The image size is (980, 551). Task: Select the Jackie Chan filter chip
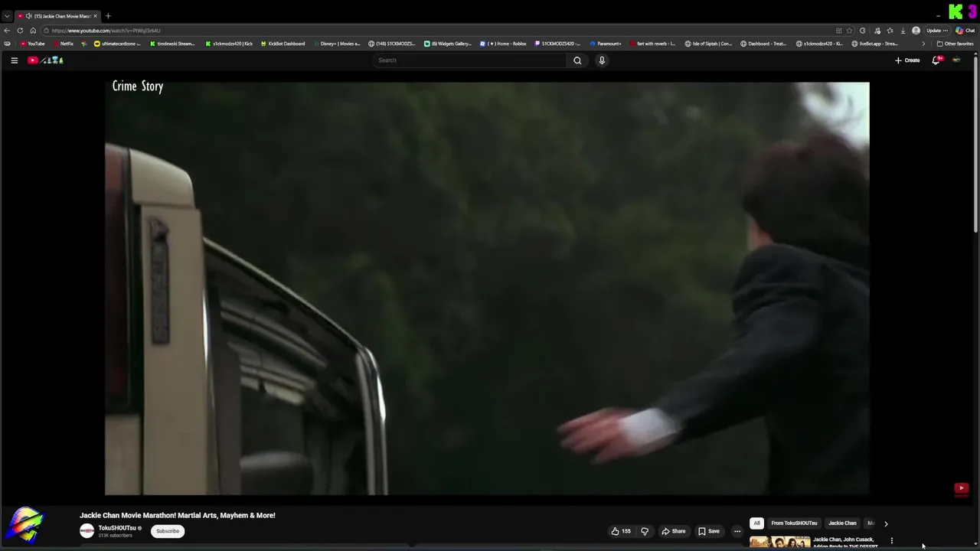842,523
